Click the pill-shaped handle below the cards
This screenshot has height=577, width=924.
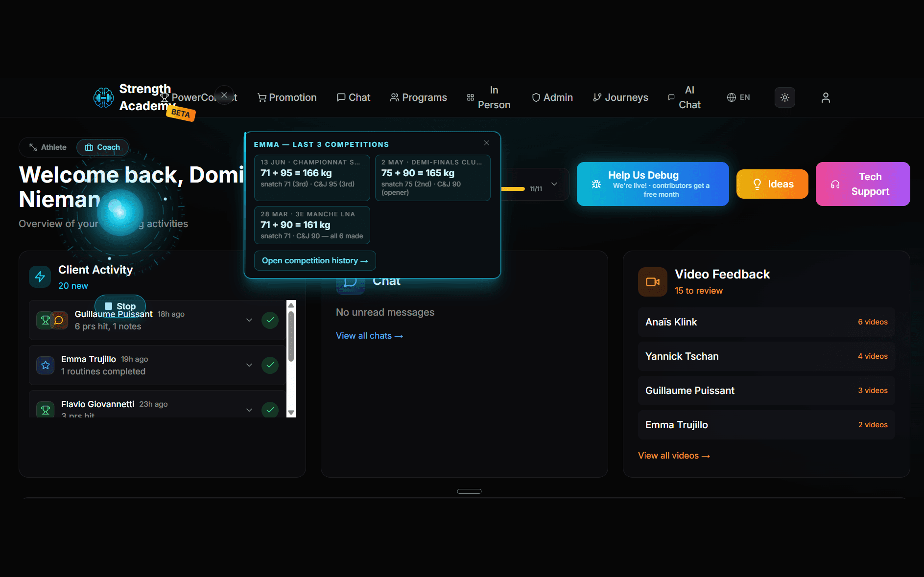(469, 491)
